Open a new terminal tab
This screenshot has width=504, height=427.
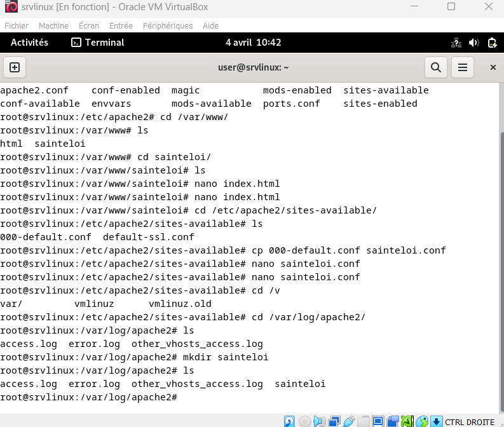pos(15,67)
